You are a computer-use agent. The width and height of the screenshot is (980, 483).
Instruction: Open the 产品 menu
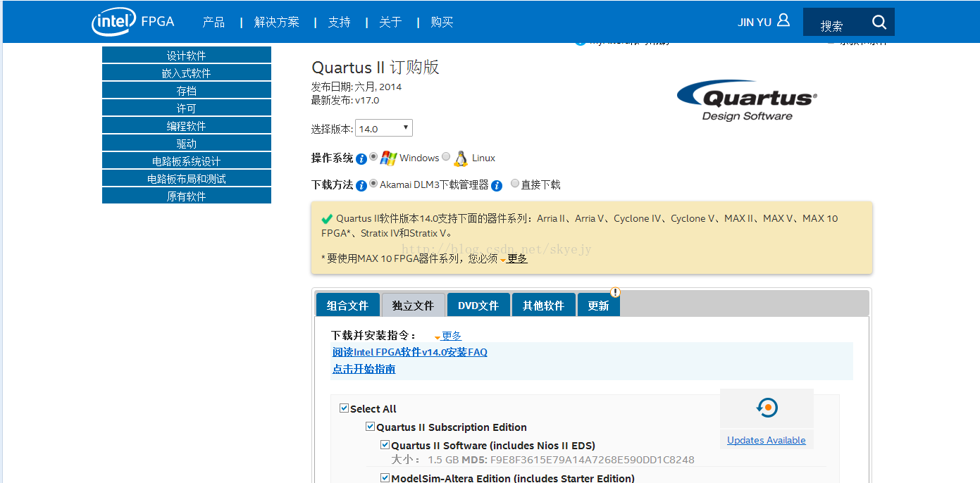[x=213, y=22]
